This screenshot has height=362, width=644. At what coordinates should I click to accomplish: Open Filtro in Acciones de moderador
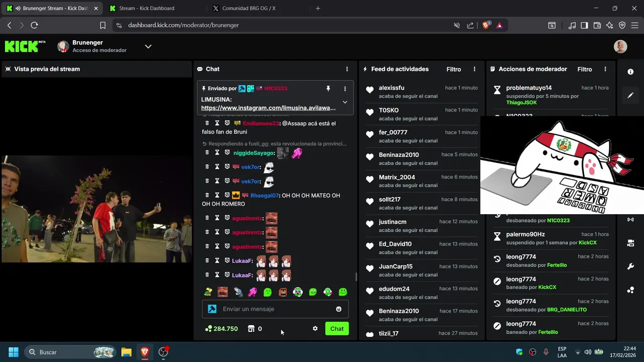click(x=585, y=69)
